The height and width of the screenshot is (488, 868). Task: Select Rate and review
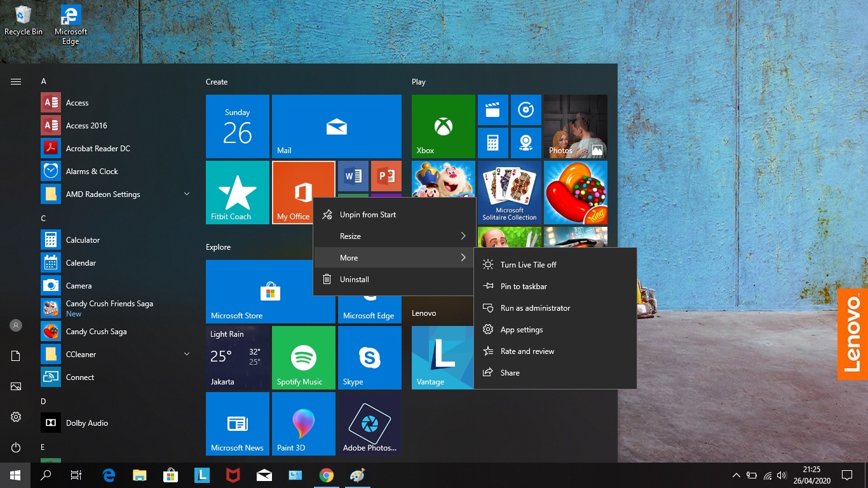[555, 351]
